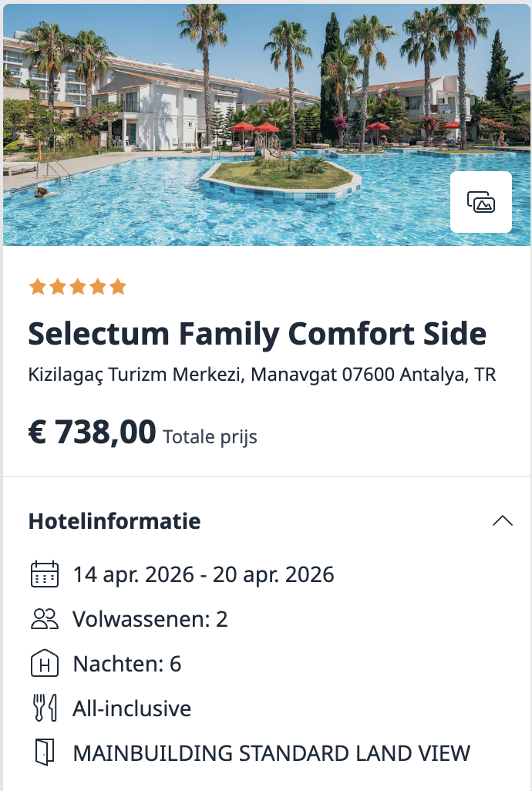Collapse the Hotelinformatie section with the chevron
532x791 pixels.
[503, 520]
